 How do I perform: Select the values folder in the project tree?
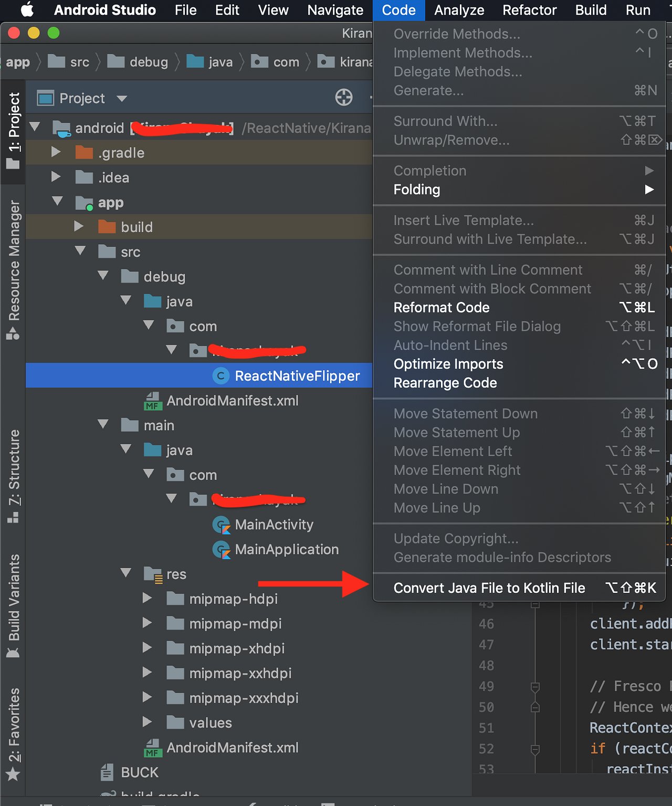tap(211, 723)
